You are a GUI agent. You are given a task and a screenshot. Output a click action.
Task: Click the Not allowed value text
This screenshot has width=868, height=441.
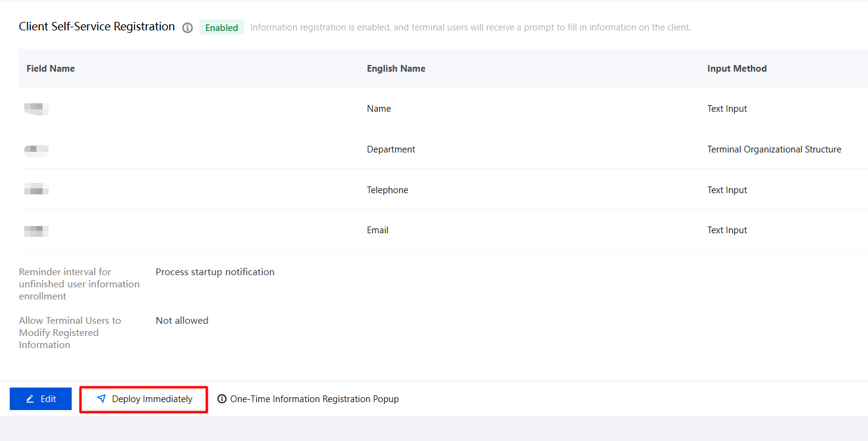182,320
